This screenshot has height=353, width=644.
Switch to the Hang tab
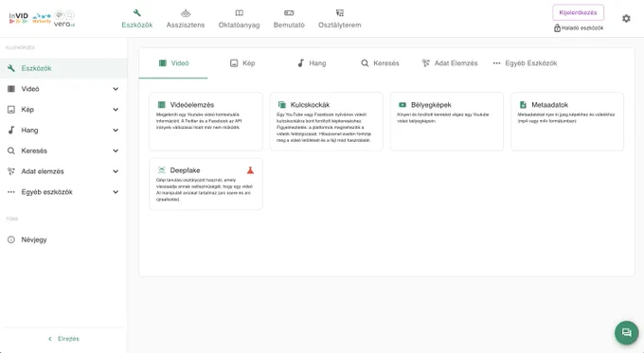click(312, 63)
